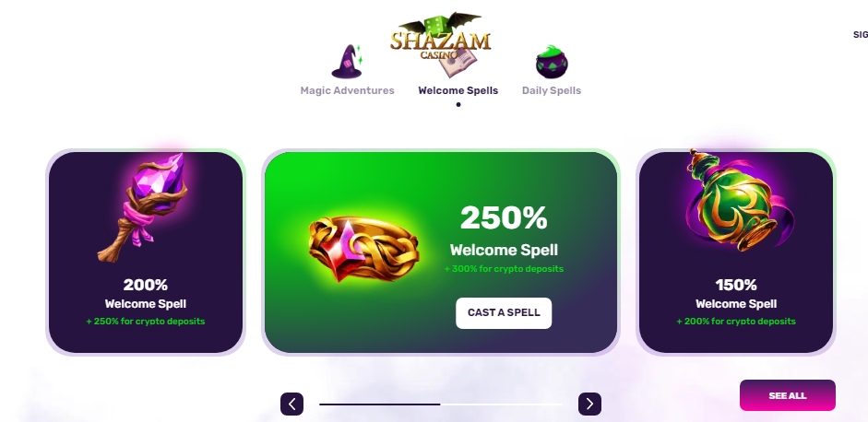Viewport: 868px width, 422px height.
Task: Open the 200% Welcome Spell card
Action: click(146, 252)
